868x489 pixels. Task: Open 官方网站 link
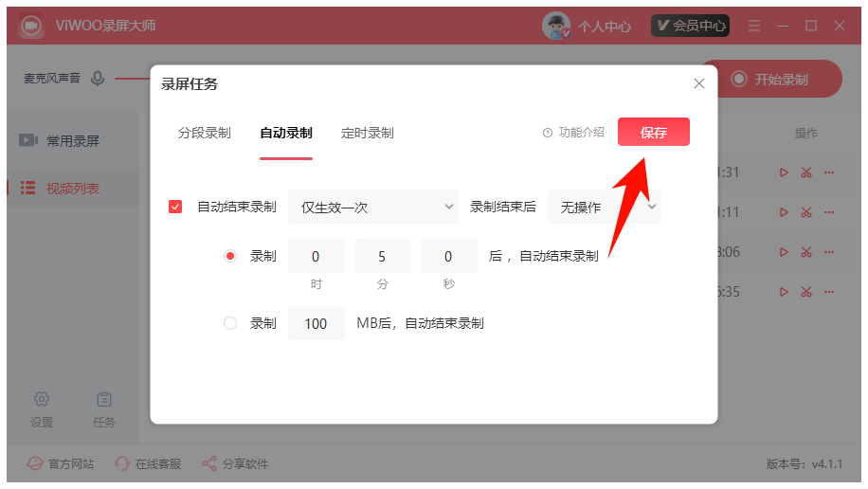coord(61,463)
